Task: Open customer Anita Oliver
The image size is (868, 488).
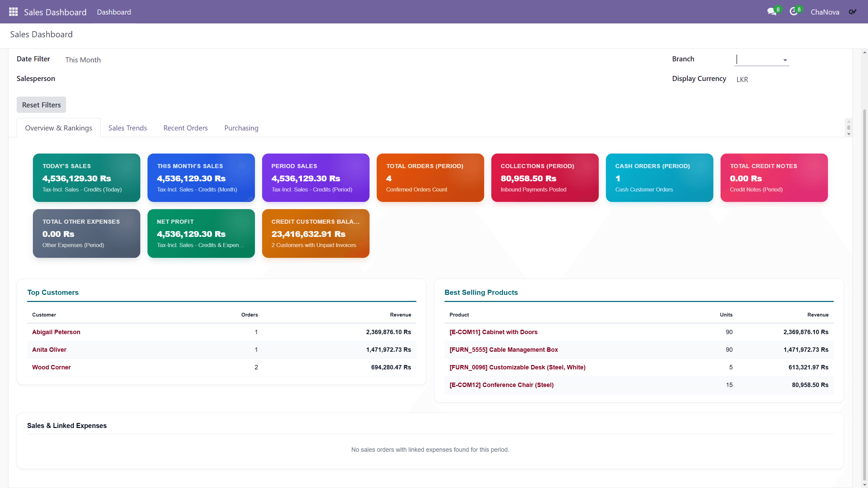Action: (x=49, y=350)
